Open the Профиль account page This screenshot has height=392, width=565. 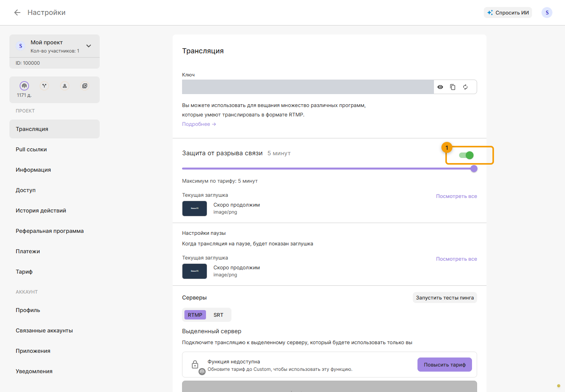tap(55, 310)
